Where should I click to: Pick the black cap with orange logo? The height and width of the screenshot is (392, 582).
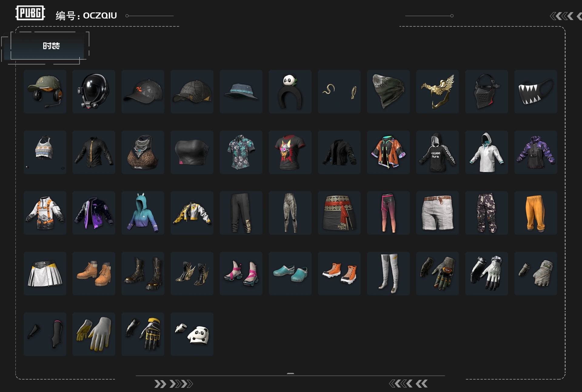(x=143, y=92)
